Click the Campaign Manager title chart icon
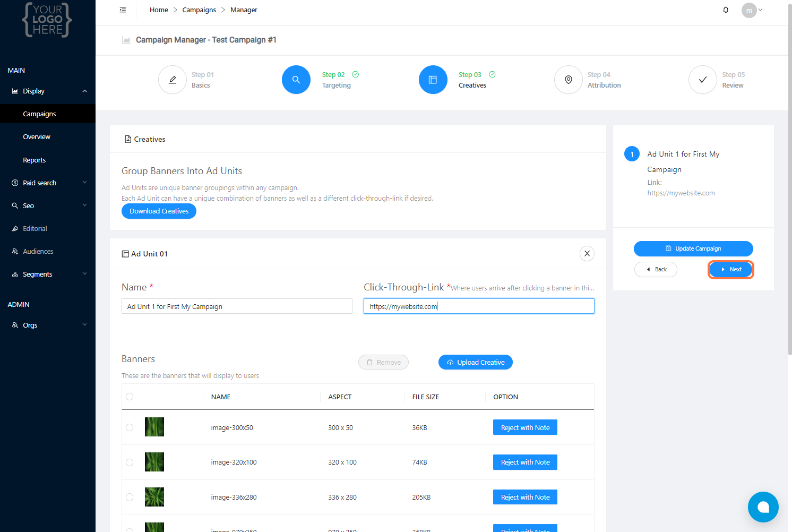Viewport: 792px width, 532px height. tap(126, 40)
